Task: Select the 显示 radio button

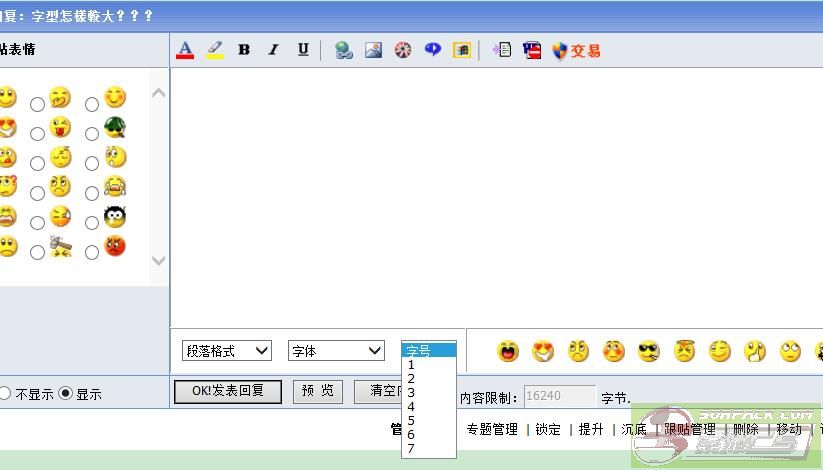Action: (x=66, y=393)
